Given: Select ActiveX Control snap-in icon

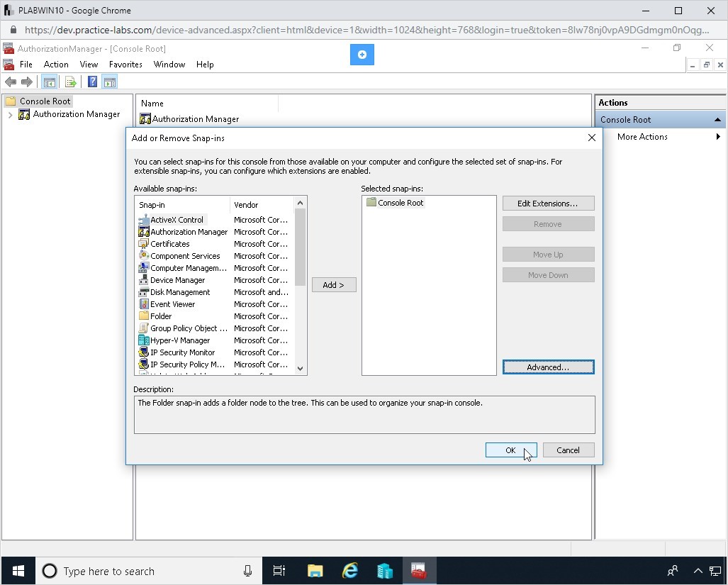Looking at the screenshot, I should [x=144, y=220].
